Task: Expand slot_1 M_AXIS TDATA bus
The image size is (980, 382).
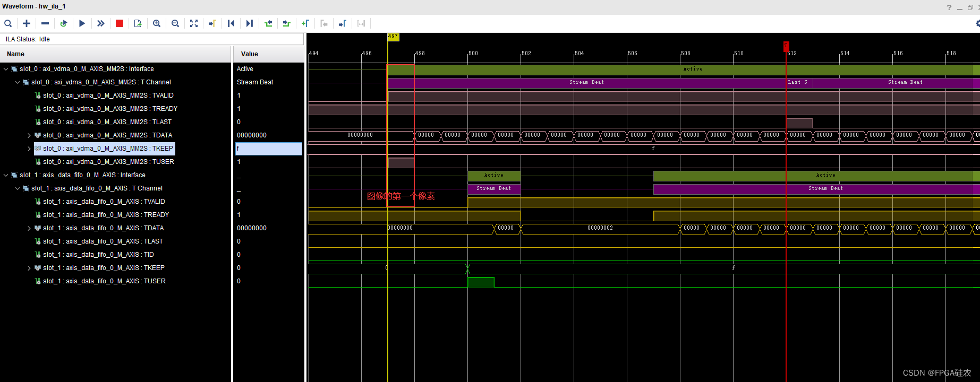Action: [x=29, y=228]
